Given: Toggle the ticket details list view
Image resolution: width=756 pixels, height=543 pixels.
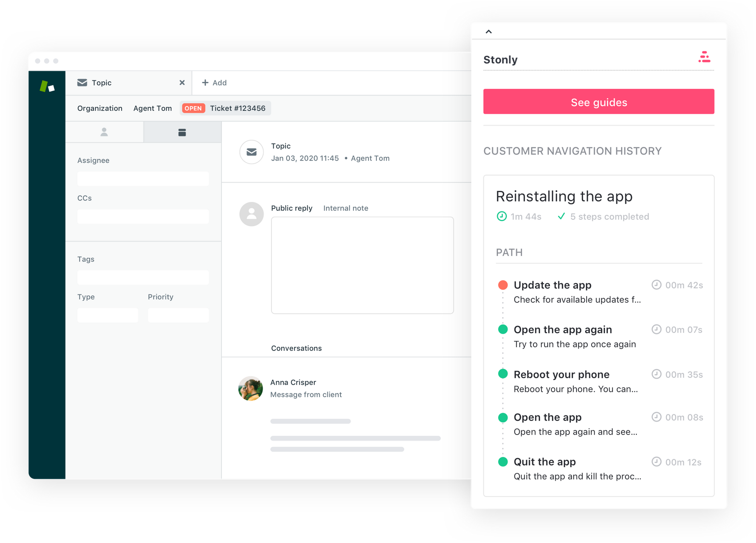Looking at the screenshot, I should click(x=182, y=131).
